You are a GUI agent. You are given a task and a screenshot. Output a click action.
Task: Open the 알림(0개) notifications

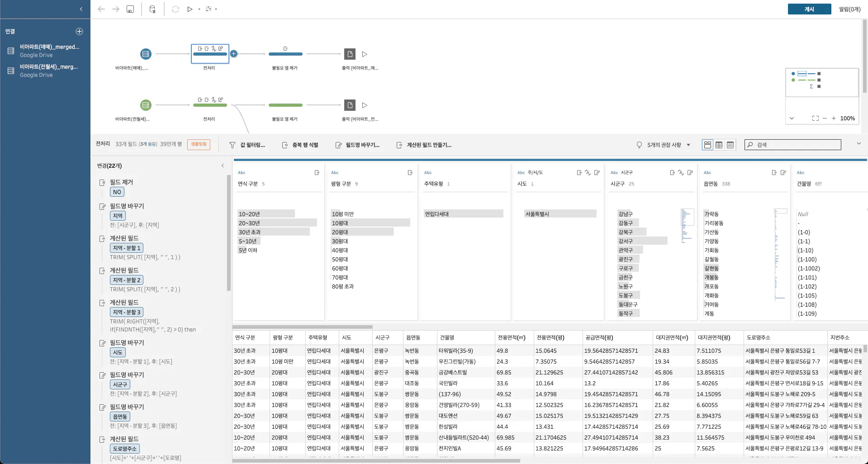coord(849,9)
